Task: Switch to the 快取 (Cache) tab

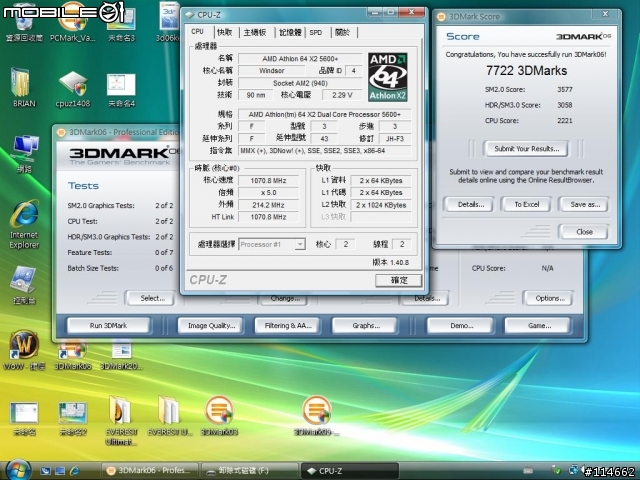Action: 225,32
